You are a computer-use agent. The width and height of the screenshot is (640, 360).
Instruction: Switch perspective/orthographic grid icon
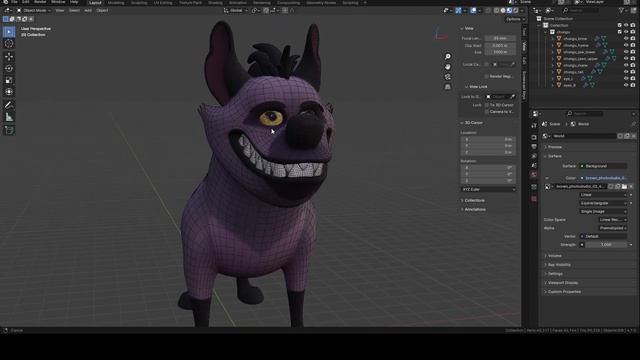pyautogui.click(x=448, y=87)
